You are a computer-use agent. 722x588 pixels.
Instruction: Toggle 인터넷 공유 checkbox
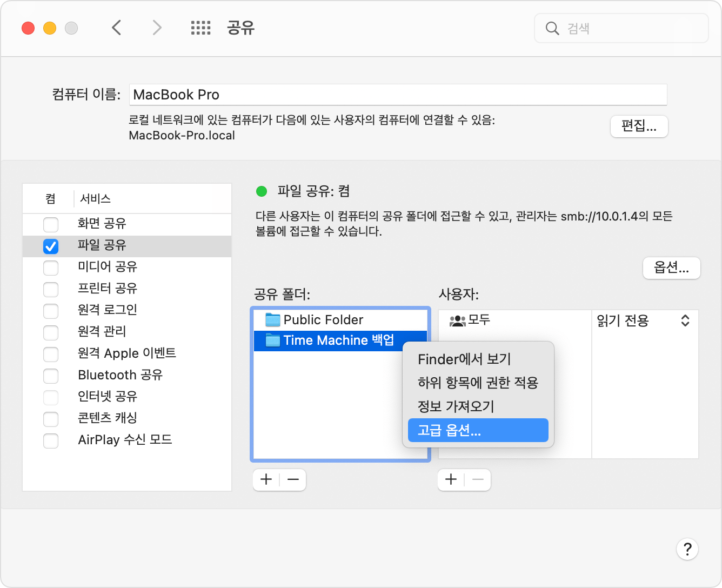coord(51,397)
